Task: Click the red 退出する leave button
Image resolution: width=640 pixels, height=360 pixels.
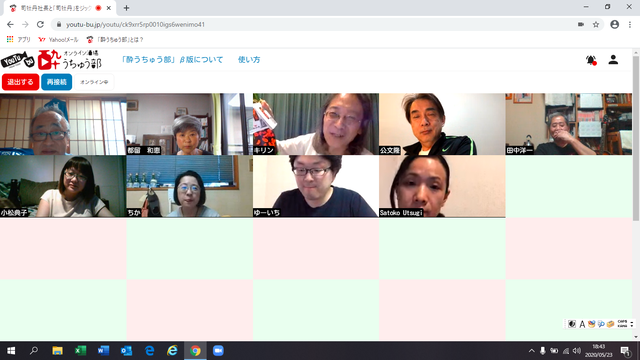Action: click(20, 82)
